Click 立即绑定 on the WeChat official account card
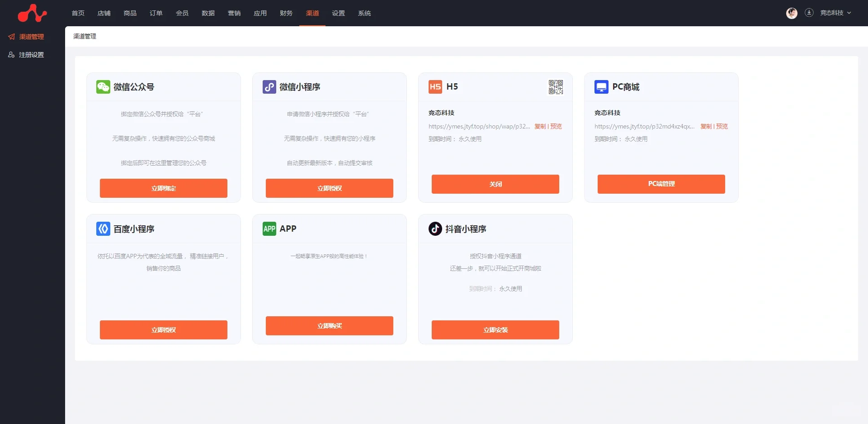The height and width of the screenshot is (424, 868). [163, 188]
